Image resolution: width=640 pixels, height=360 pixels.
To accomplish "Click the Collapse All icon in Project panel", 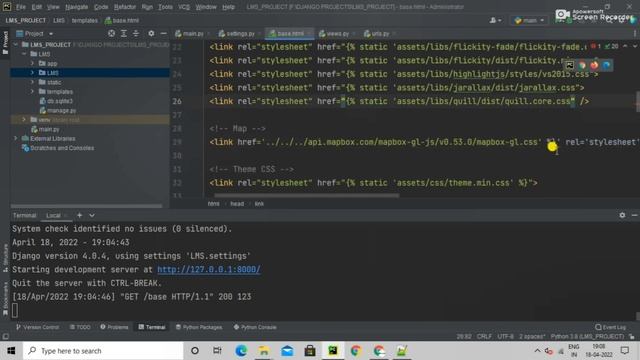I will [136, 33].
